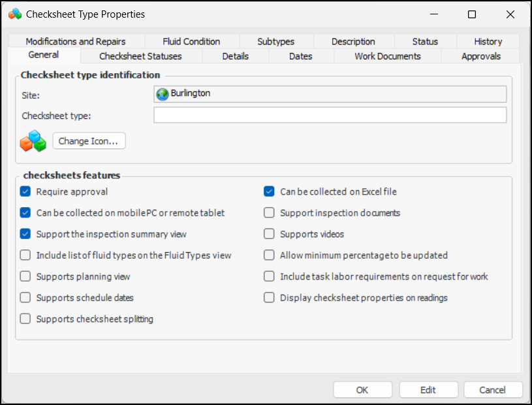Toggle Can be collected on Excel file
Screen dimensions: 532x405
point(269,192)
